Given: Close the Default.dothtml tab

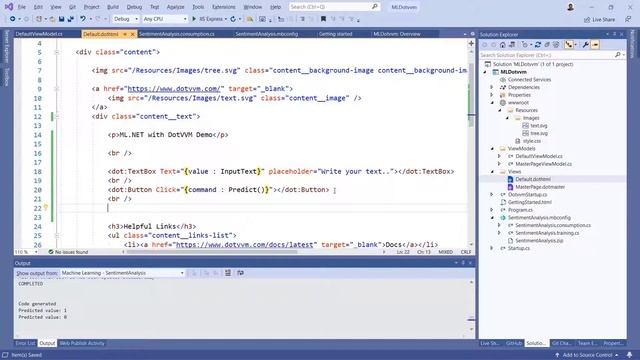Looking at the screenshot, I should (132, 34).
